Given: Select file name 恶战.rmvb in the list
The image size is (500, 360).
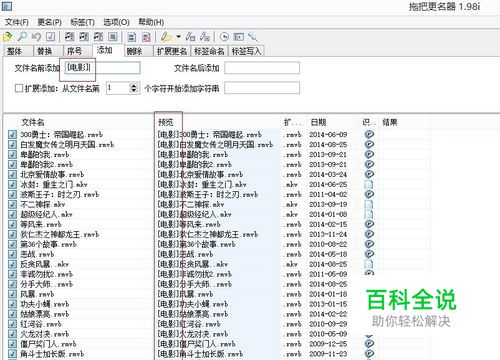Looking at the screenshot, I should pos(37,254).
